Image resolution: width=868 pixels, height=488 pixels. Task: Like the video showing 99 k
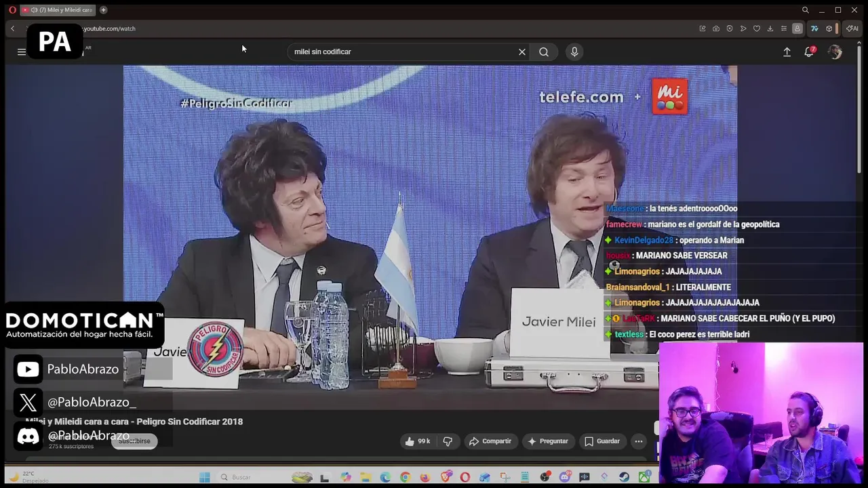click(x=418, y=441)
